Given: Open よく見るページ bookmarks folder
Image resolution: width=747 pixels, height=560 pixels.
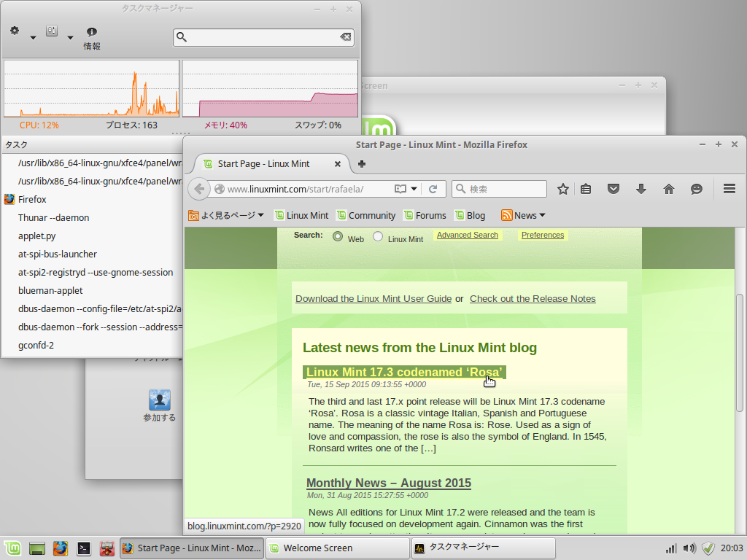Looking at the screenshot, I should (226, 215).
